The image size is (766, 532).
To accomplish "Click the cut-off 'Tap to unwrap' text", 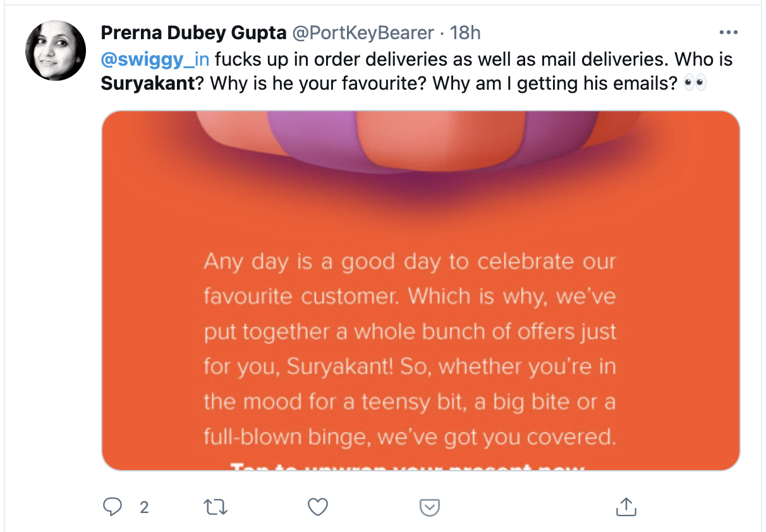I will 408,466.
